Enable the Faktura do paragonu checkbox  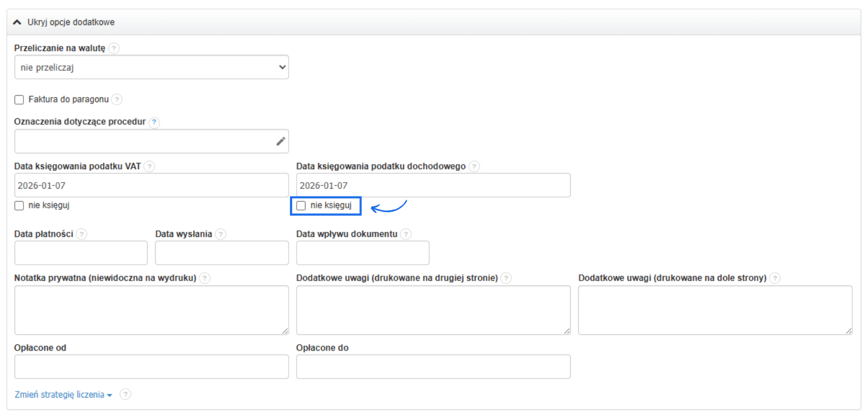click(18, 100)
